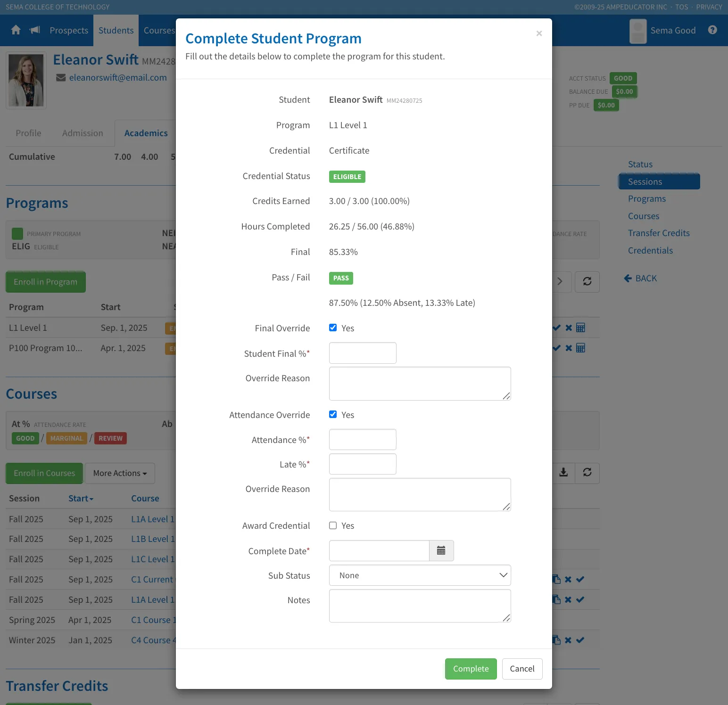This screenshot has height=705, width=728.
Task: Click the checkmark icon in the Winter 2025 row
Action: pyautogui.click(x=580, y=640)
